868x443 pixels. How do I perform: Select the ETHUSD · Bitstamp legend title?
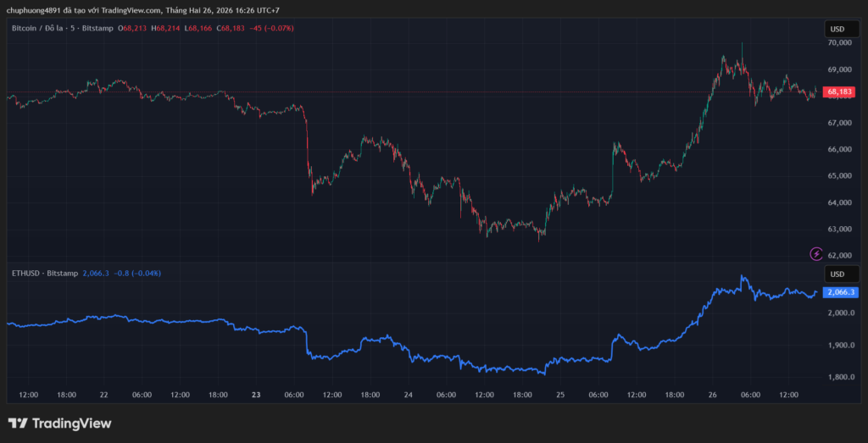coord(42,274)
